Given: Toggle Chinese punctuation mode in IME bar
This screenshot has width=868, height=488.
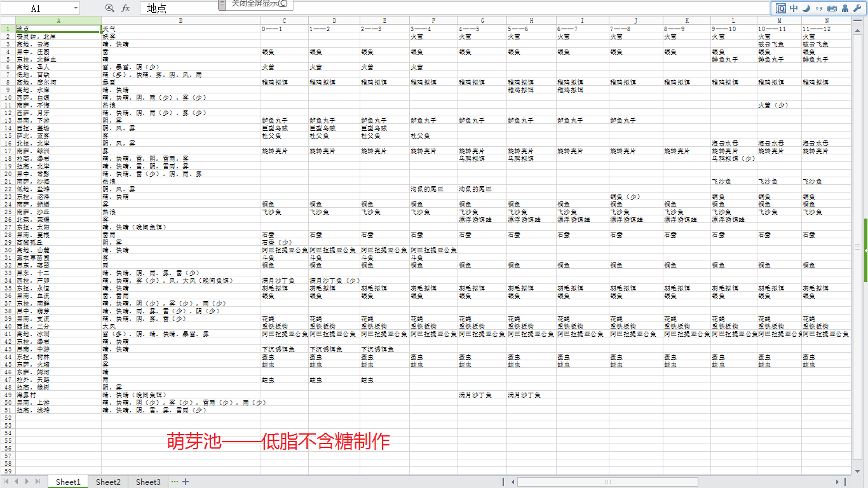Looking at the screenshot, I should pos(818,8).
